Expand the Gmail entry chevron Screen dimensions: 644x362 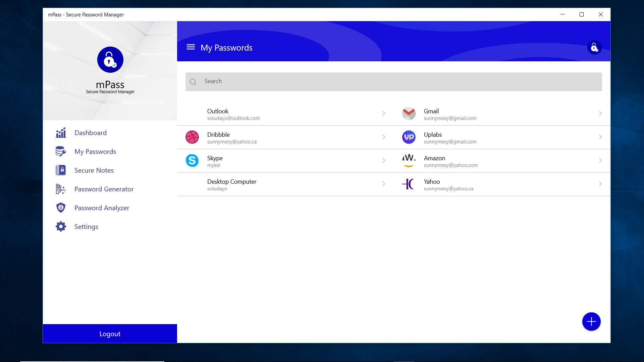[600, 114]
